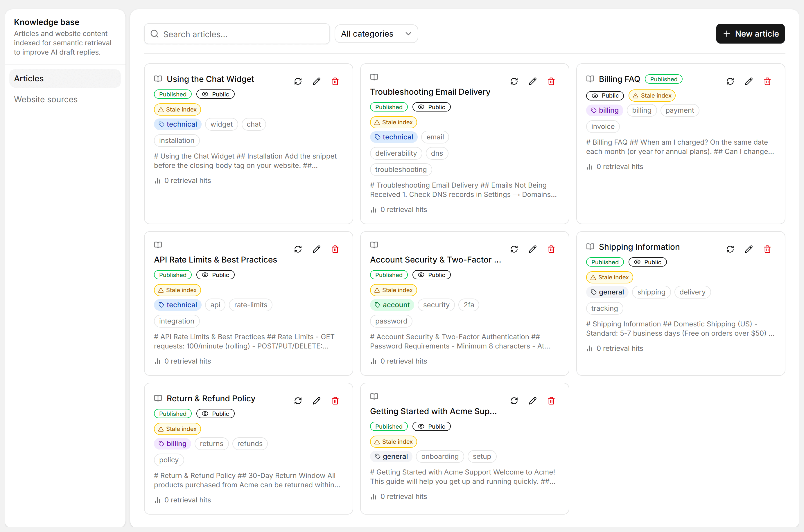Edit the Billing FAQ article

click(x=749, y=81)
